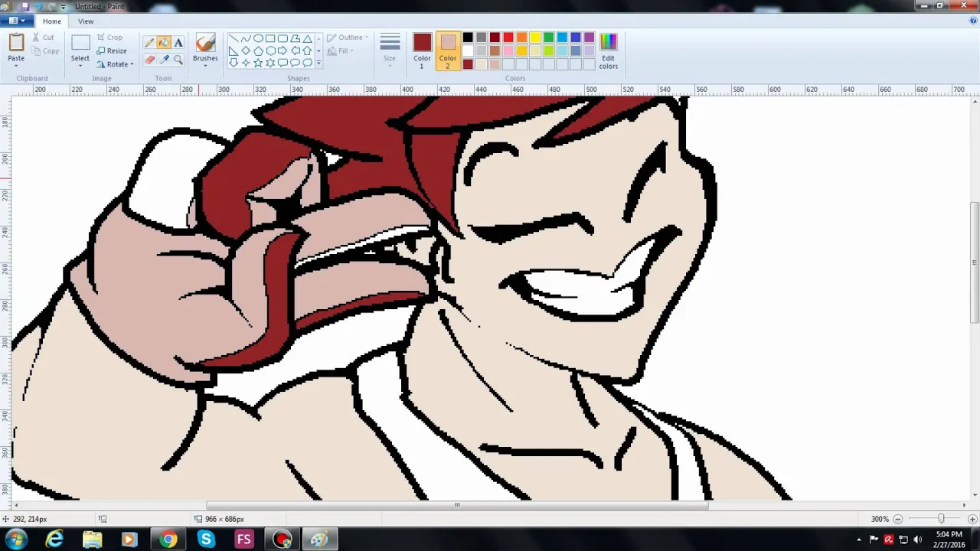
Task: Open Internet Explorer from taskbar
Action: (54, 540)
